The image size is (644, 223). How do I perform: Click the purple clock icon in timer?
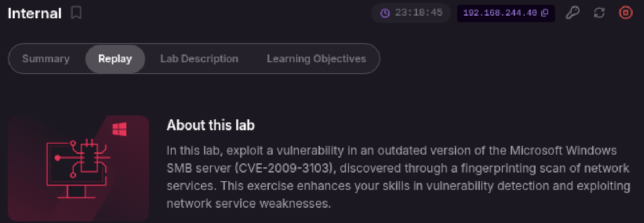(385, 13)
